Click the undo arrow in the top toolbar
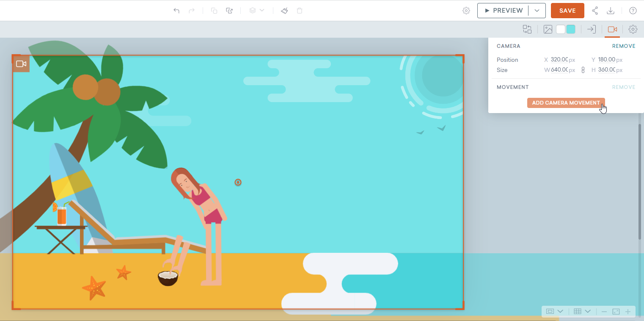The width and height of the screenshot is (644, 321). click(176, 11)
